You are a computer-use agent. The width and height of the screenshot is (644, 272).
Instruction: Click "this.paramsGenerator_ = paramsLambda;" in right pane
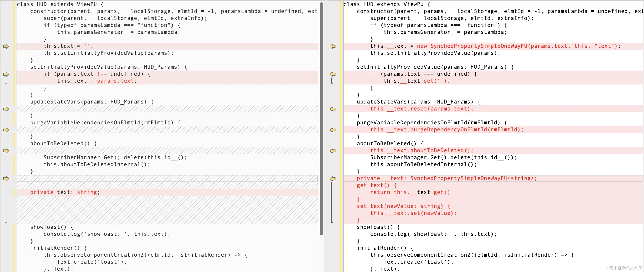(x=445, y=32)
